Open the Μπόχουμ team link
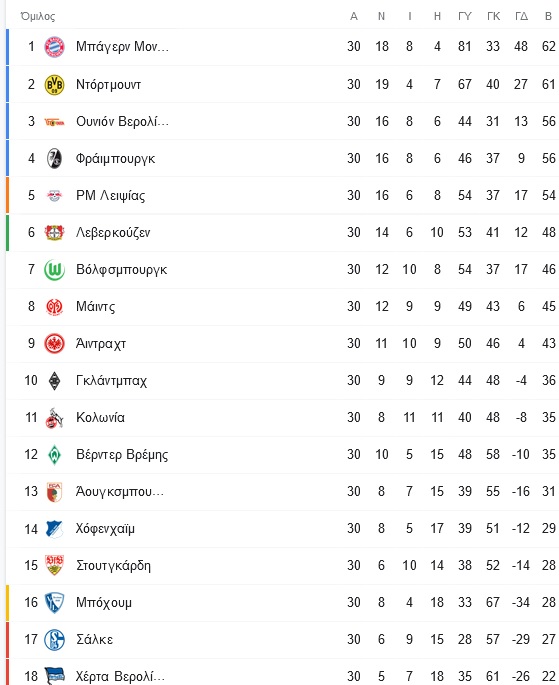This screenshot has height=685, width=559. click(104, 603)
